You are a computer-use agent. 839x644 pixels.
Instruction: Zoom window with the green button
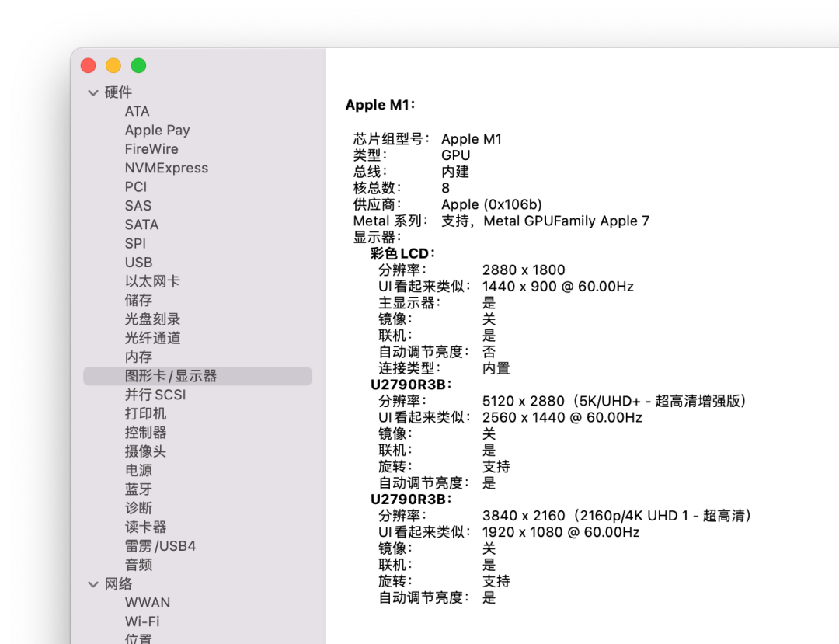pyautogui.click(x=138, y=66)
